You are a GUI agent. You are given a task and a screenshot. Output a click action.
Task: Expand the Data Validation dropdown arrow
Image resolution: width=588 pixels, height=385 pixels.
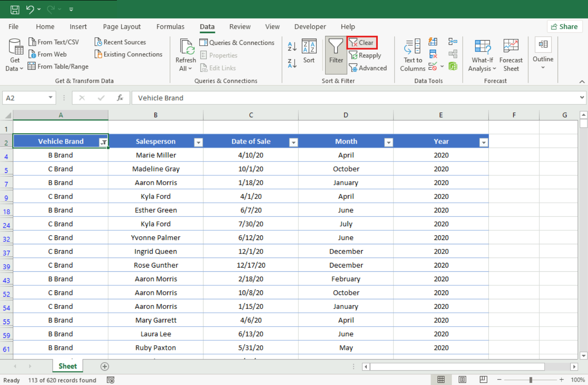(442, 66)
